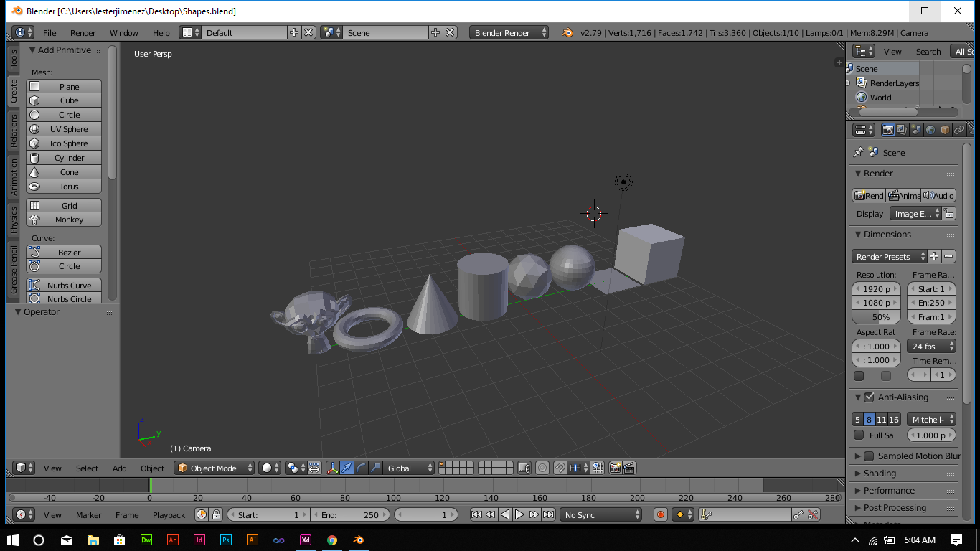
Task: Click the pin icon beside Scene
Action: (858, 152)
